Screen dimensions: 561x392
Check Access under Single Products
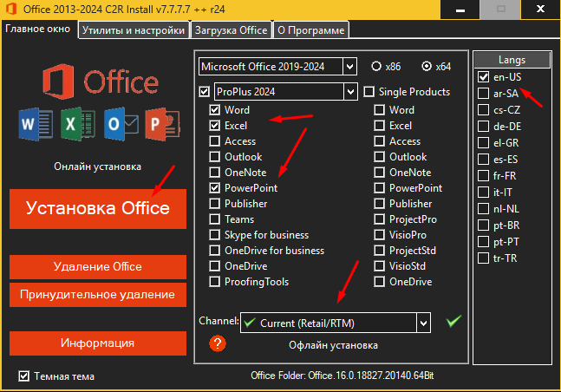[x=379, y=141]
